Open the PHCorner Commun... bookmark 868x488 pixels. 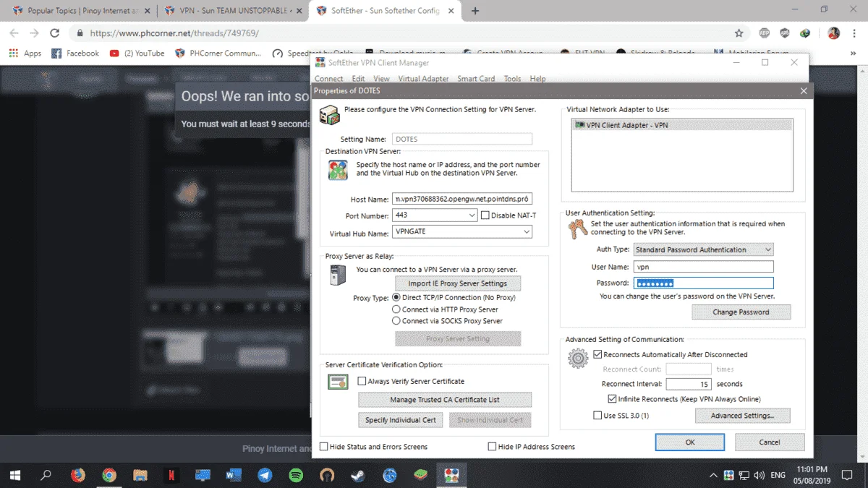pos(218,53)
